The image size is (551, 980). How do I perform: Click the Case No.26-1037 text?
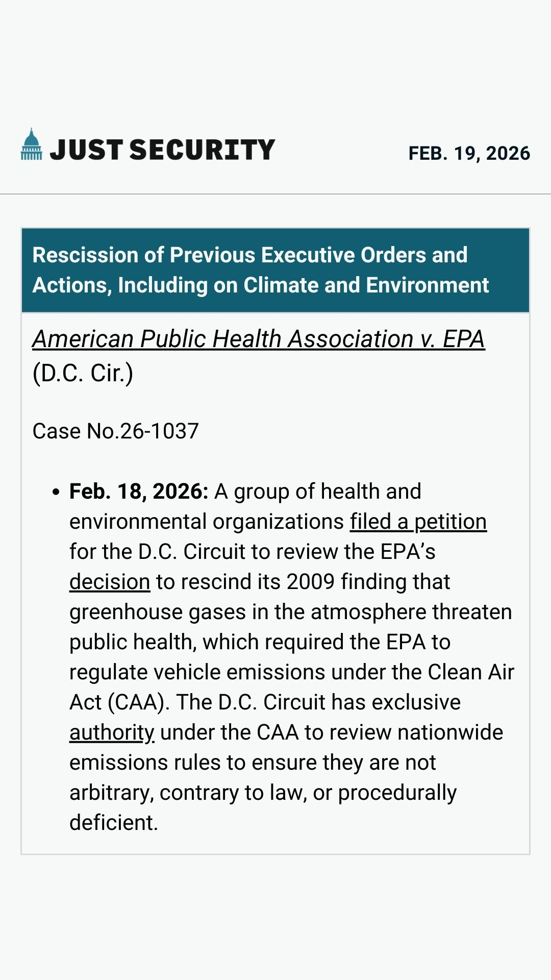pos(115,431)
